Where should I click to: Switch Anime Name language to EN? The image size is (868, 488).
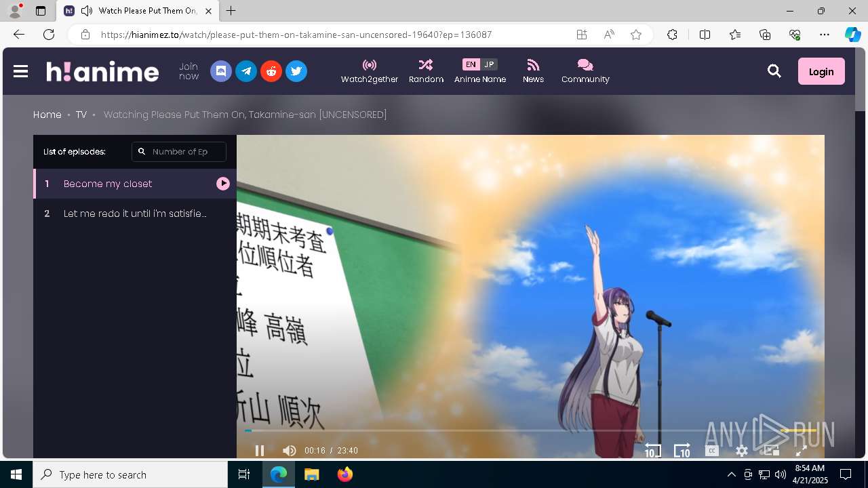tap(471, 64)
